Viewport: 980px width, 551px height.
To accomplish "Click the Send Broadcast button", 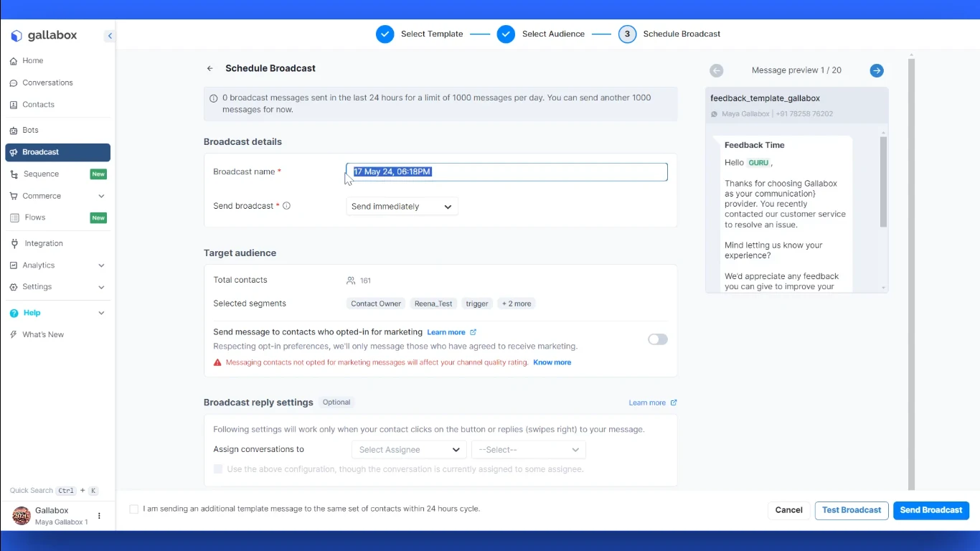I will pos(931,510).
